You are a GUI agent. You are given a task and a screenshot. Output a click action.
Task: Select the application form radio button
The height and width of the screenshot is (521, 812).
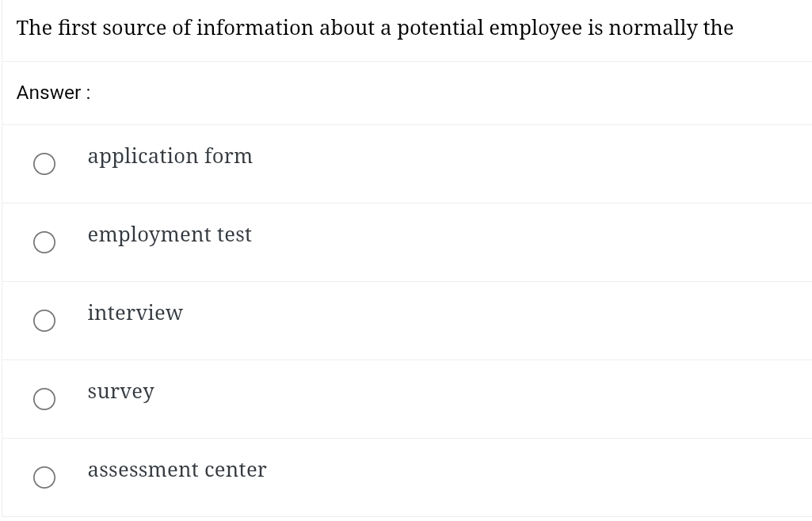click(44, 164)
